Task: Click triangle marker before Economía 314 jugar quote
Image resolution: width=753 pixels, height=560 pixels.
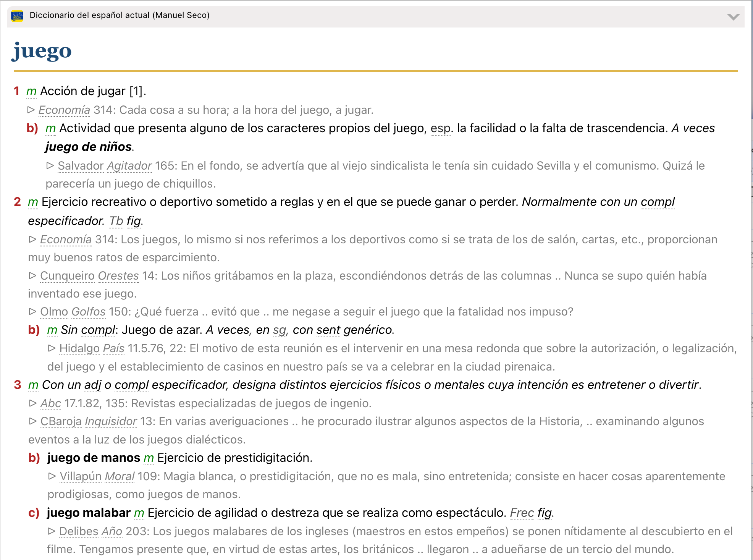Action: click(x=31, y=110)
